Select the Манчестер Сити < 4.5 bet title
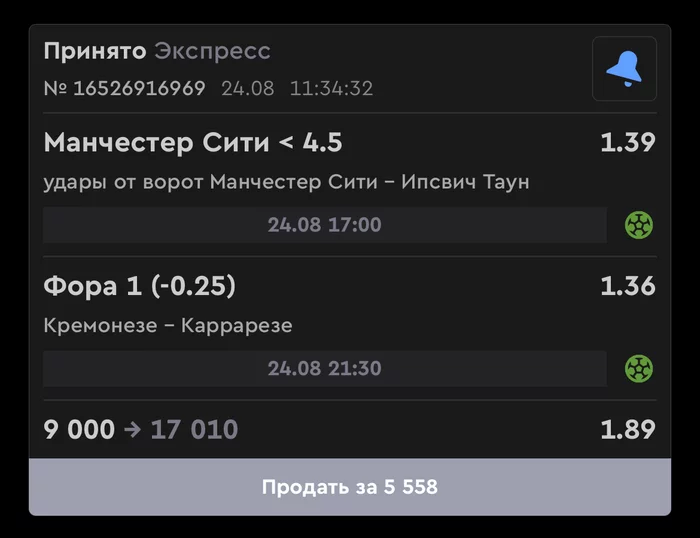The image size is (700, 538). click(193, 143)
